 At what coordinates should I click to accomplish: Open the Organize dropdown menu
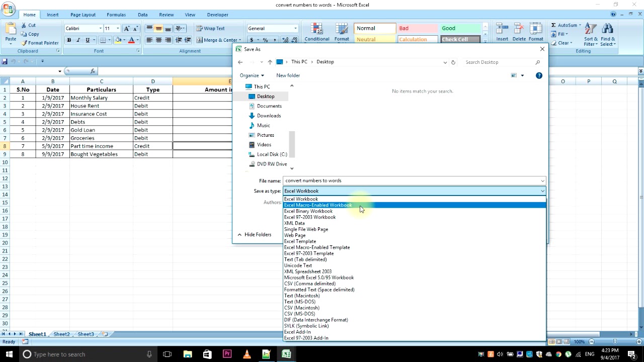point(252,75)
